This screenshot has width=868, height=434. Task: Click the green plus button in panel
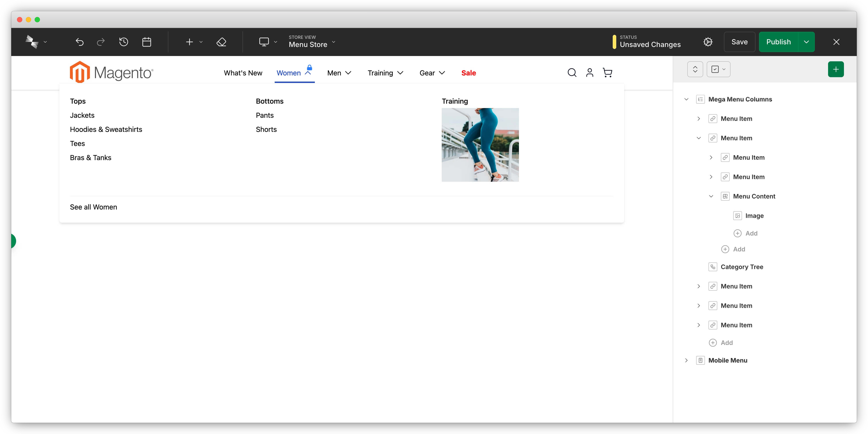[x=836, y=69]
